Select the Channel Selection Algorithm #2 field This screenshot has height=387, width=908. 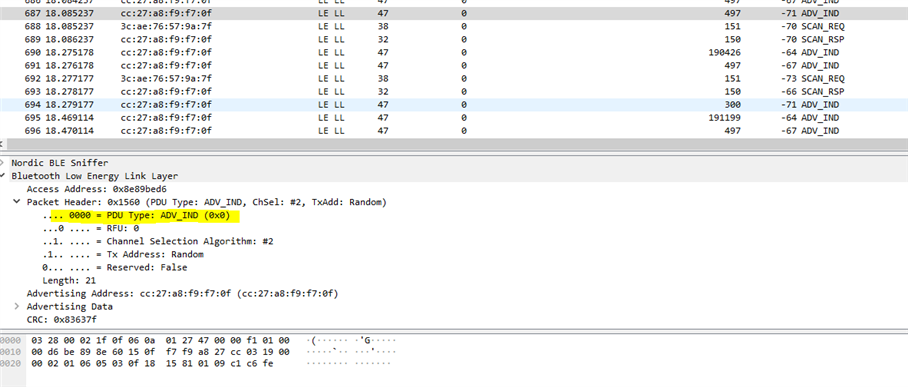pos(158,241)
